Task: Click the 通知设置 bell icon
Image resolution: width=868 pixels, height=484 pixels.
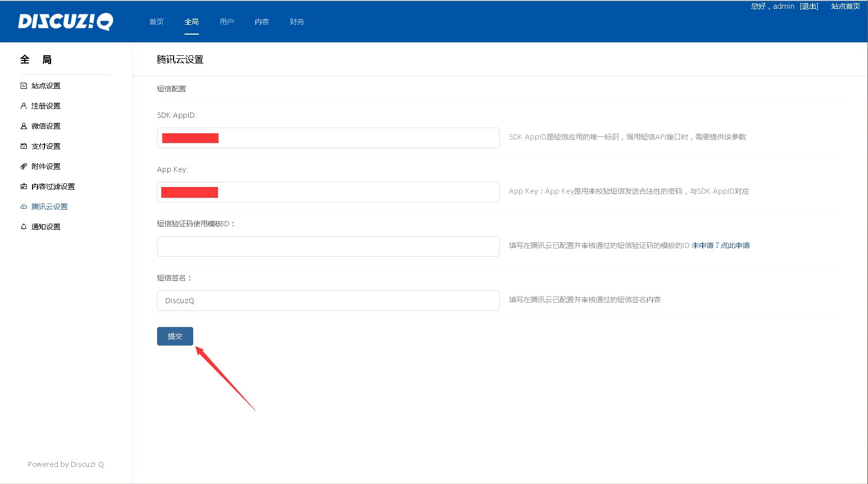Action: 23,227
